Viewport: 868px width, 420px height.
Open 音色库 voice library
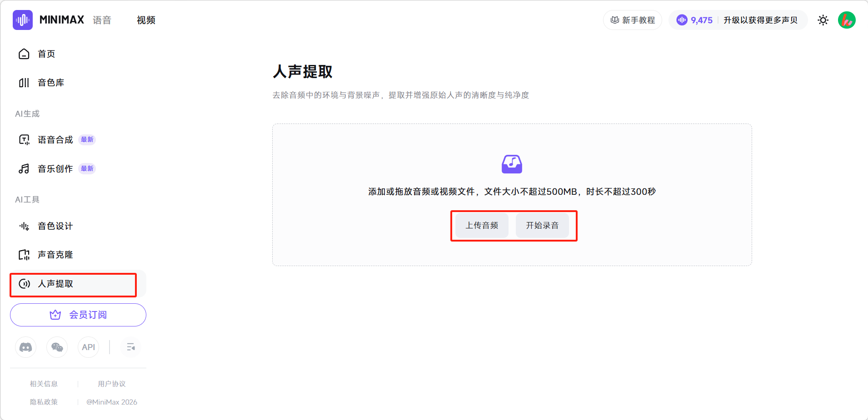click(x=50, y=83)
